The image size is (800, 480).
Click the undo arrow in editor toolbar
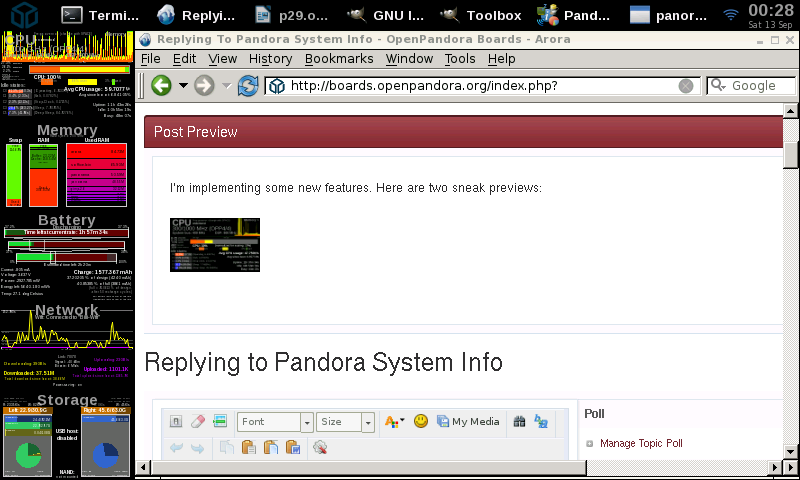click(176, 448)
